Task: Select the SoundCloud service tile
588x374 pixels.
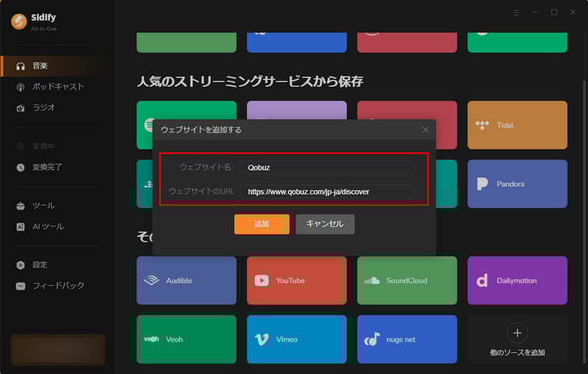Action: click(x=407, y=280)
